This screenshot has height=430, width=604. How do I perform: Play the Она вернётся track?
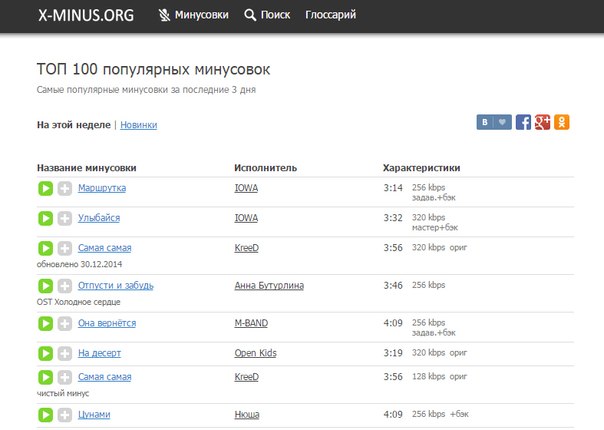45,323
